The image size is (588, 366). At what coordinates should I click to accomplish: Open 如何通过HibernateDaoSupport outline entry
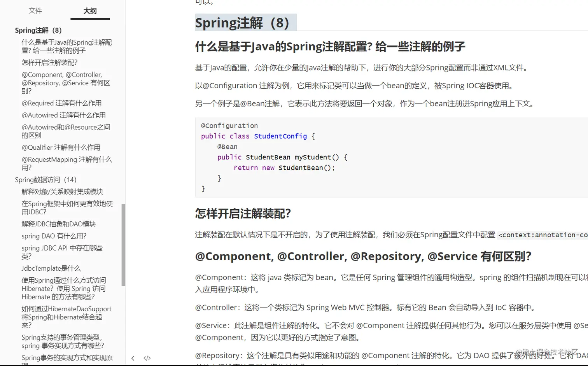(66, 317)
